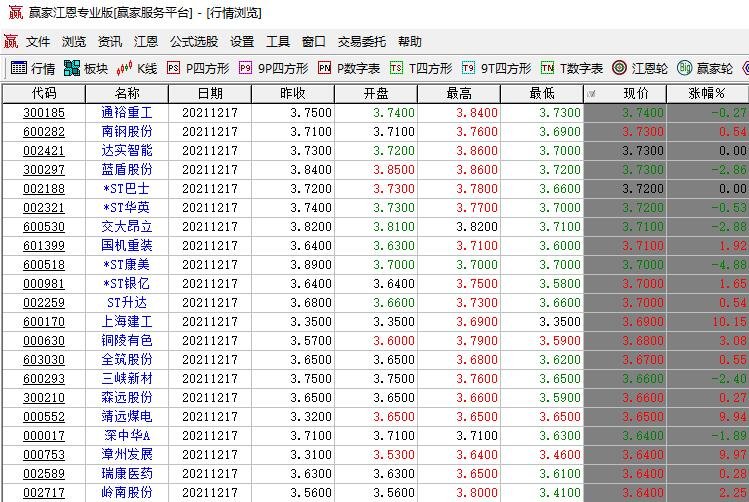
Task: Click 上海建工 current price 3.6900
Action: pos(642,321)
